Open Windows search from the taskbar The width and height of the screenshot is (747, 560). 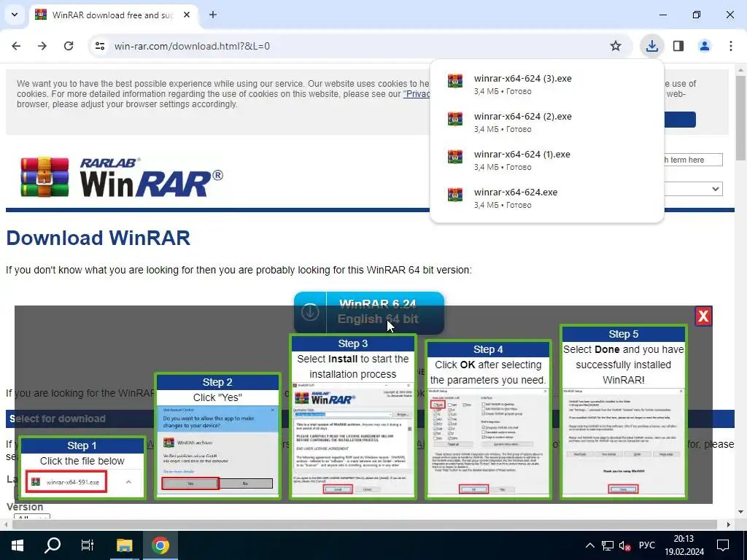[x=53, y=545]
